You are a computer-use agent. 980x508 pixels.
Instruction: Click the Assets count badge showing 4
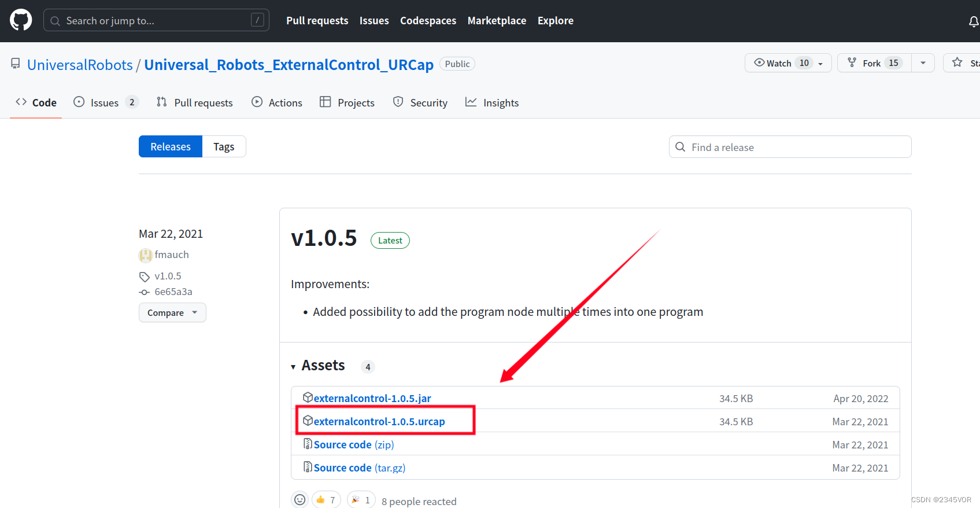pyautogui.click(x=368, y=367)
